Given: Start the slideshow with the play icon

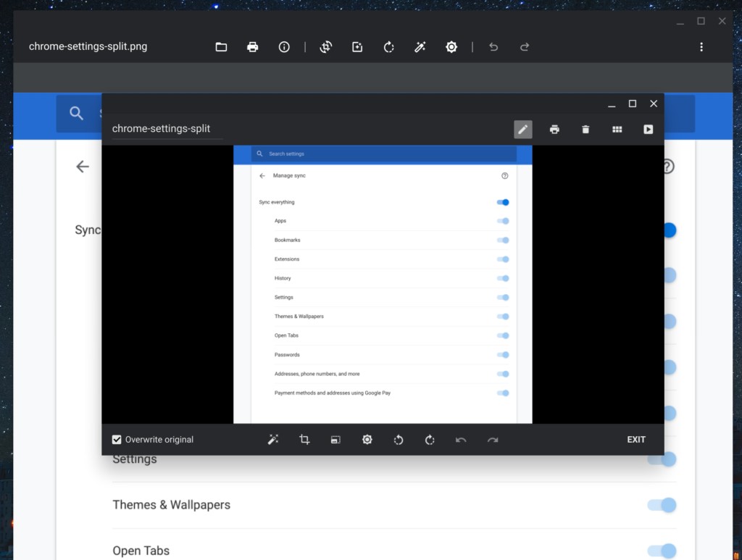Looking at the screenshot, I should (x=648, y=129).
